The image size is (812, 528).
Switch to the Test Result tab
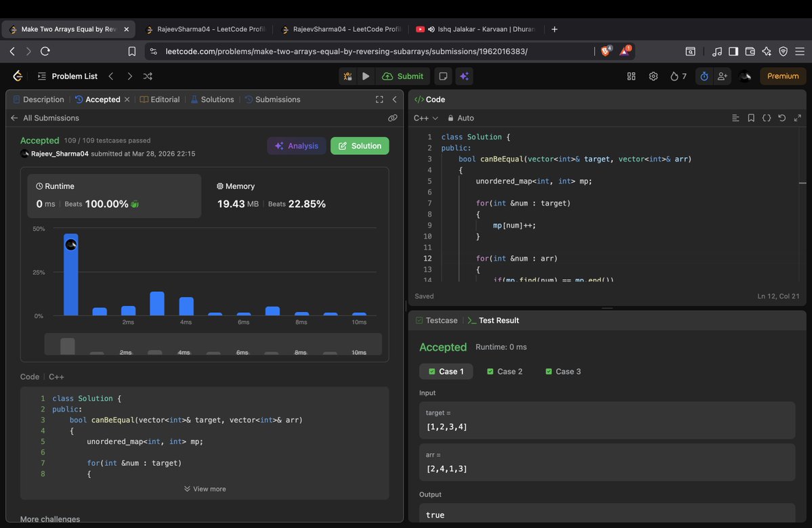pos(493,320)
